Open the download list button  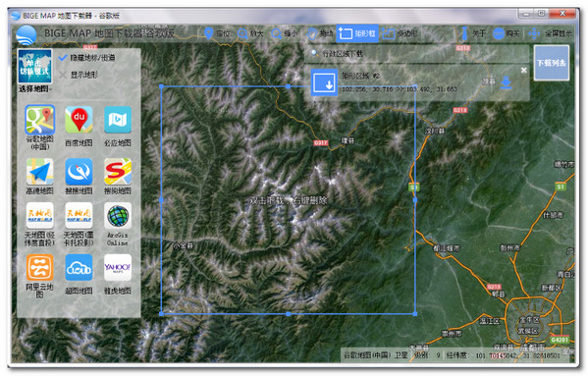pyautogui.click(x=552, y=63)
